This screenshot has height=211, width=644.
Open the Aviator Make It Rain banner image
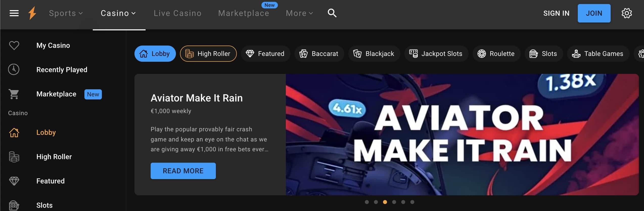click(x=462, y=134)
